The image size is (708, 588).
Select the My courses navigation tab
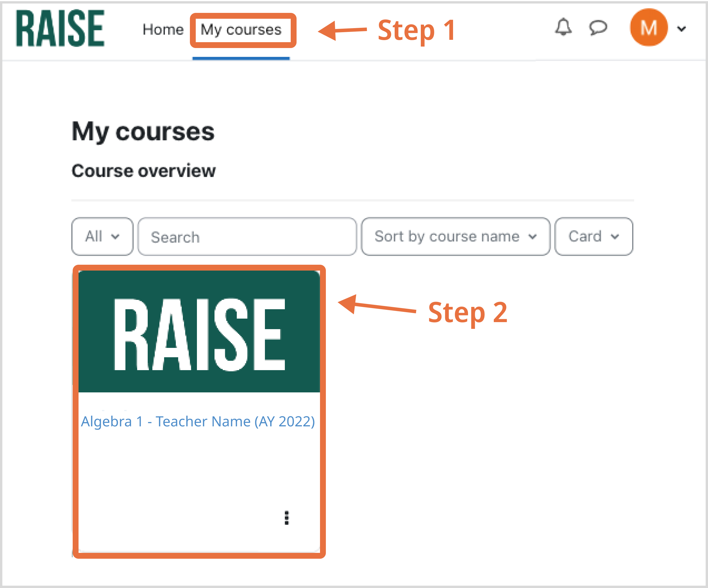(241, 30)
